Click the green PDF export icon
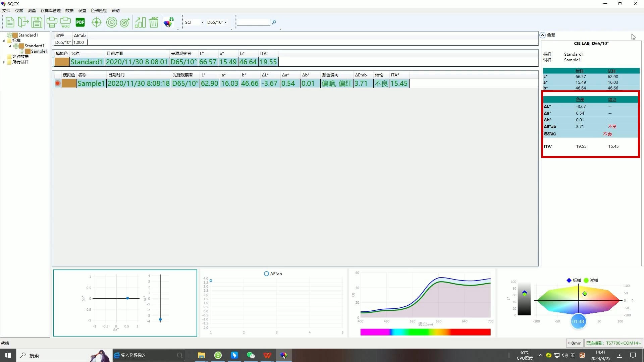 click(x=80, y=22)
